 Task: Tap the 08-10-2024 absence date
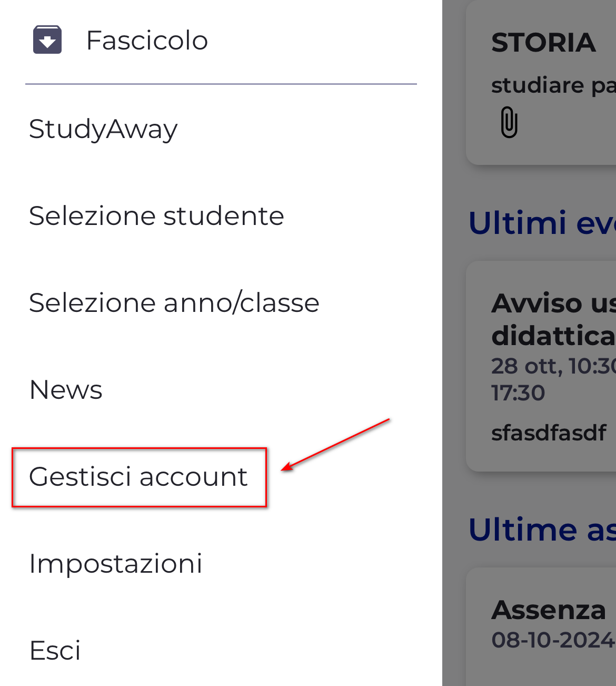click(553, 640)
